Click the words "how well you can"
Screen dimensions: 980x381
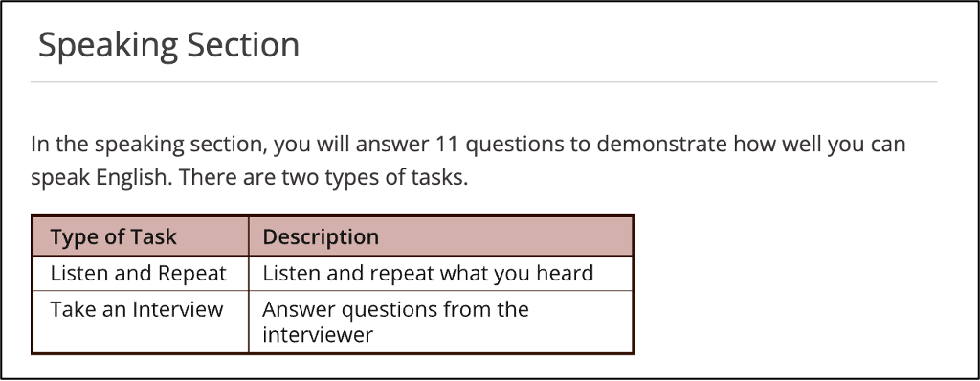click(819, 145)
